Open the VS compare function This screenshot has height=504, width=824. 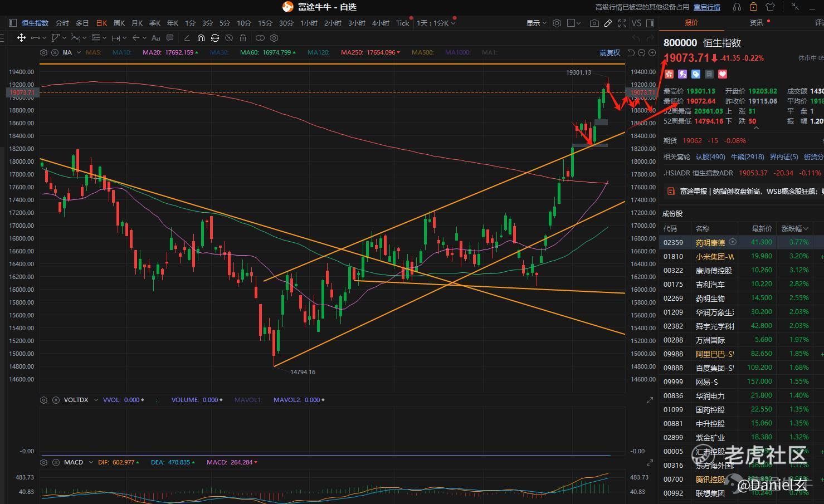(x=636, y=23)
